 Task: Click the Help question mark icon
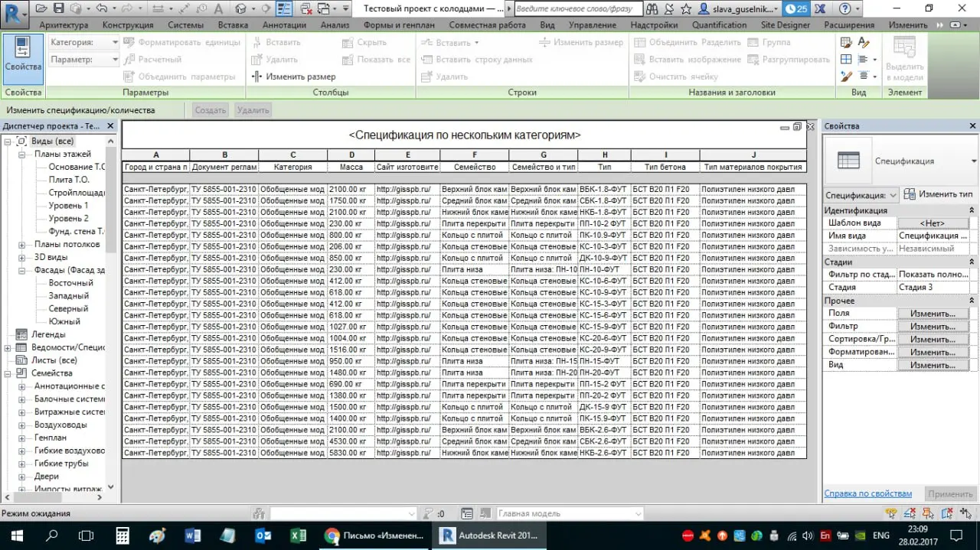coord(844,8)
